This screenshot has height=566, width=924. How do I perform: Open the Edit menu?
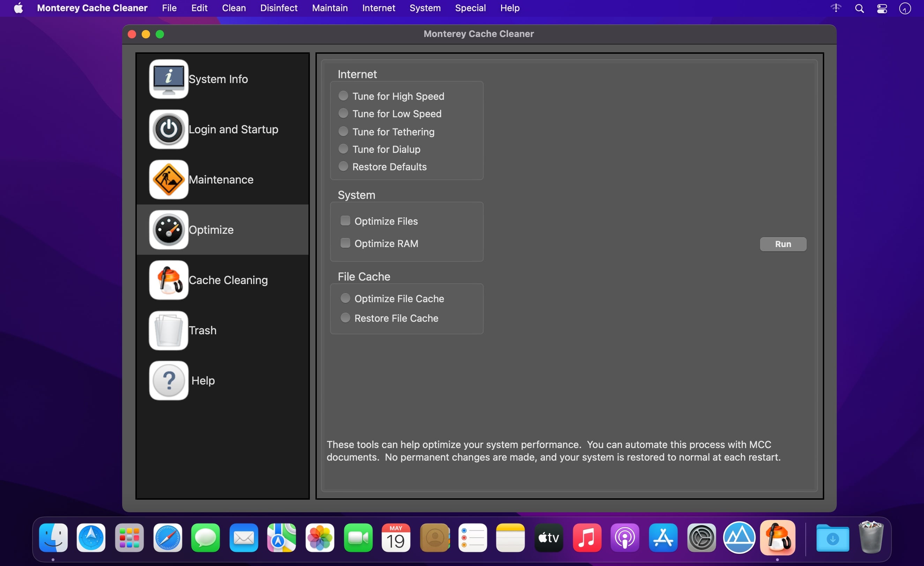point(199,8)
